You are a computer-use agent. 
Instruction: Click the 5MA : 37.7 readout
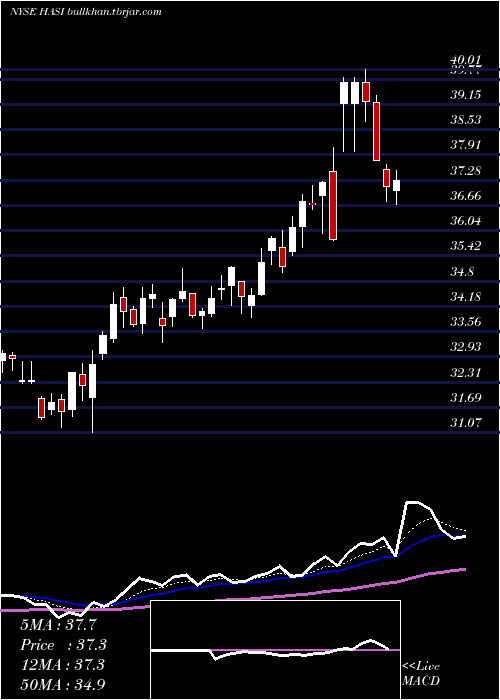coord(58,625)
